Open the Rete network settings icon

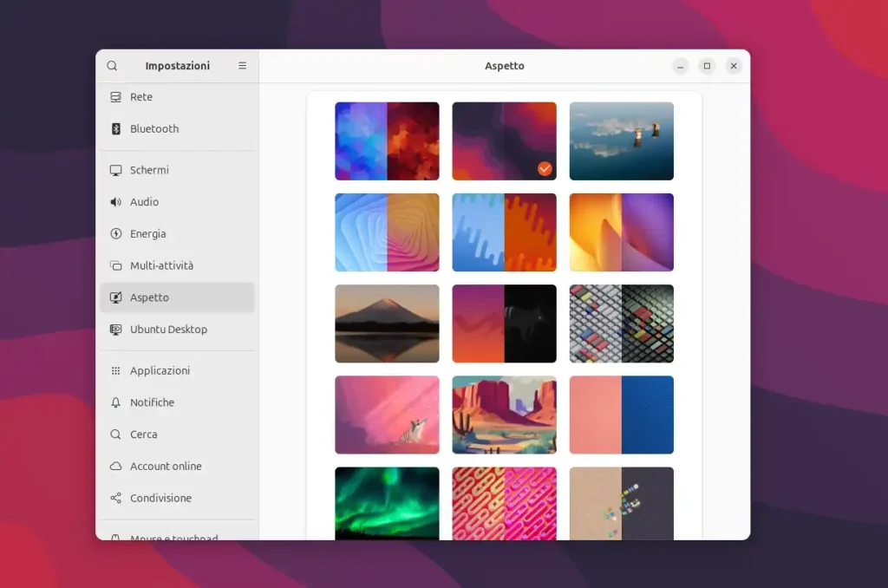pos(115,96)
